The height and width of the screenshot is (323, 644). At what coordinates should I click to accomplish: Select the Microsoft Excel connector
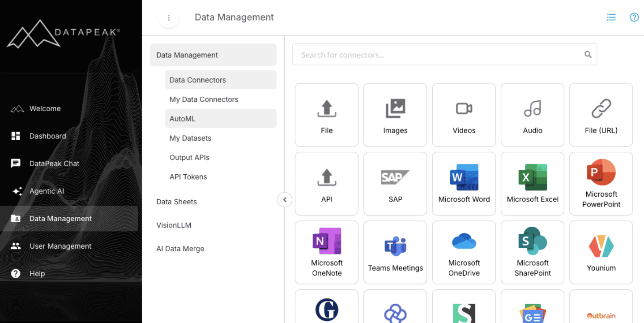pyautogui.click(x=532, y=184)
